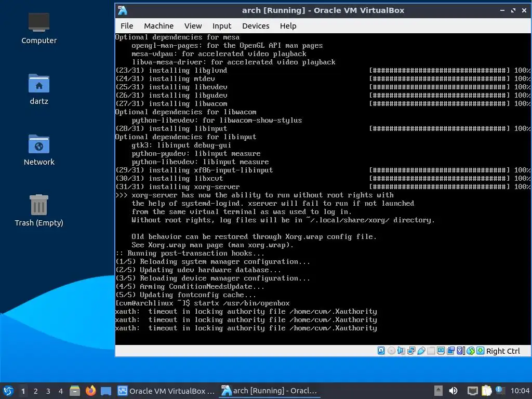Open the clipboard manager tray icon
532x399 pixels.
[x=486, y=391]
